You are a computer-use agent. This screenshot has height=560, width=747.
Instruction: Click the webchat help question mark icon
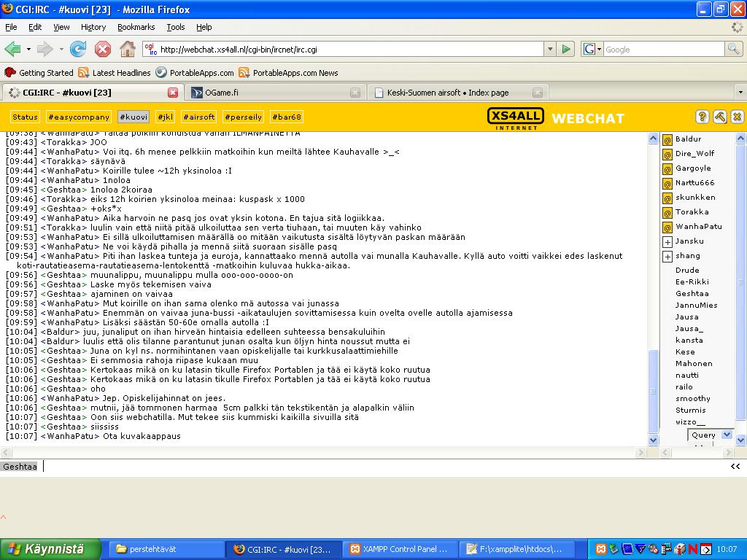click(x=702, y=117)
